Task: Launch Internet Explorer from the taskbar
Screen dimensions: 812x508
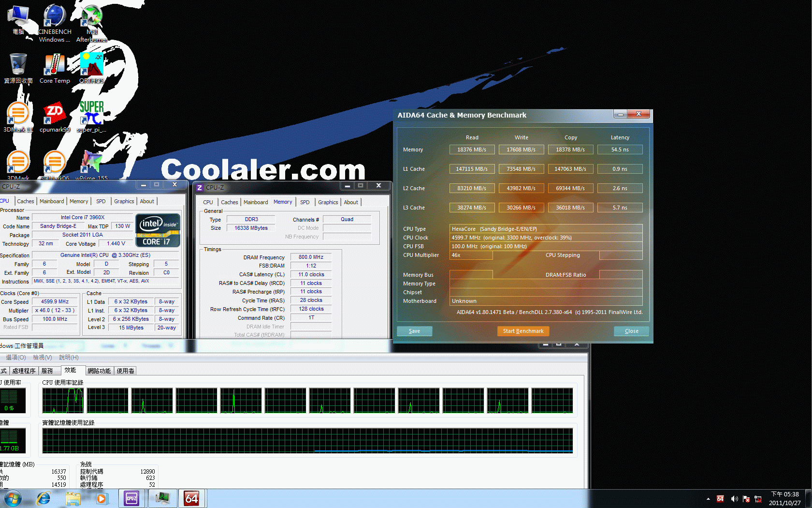Action: click(43, 498)
